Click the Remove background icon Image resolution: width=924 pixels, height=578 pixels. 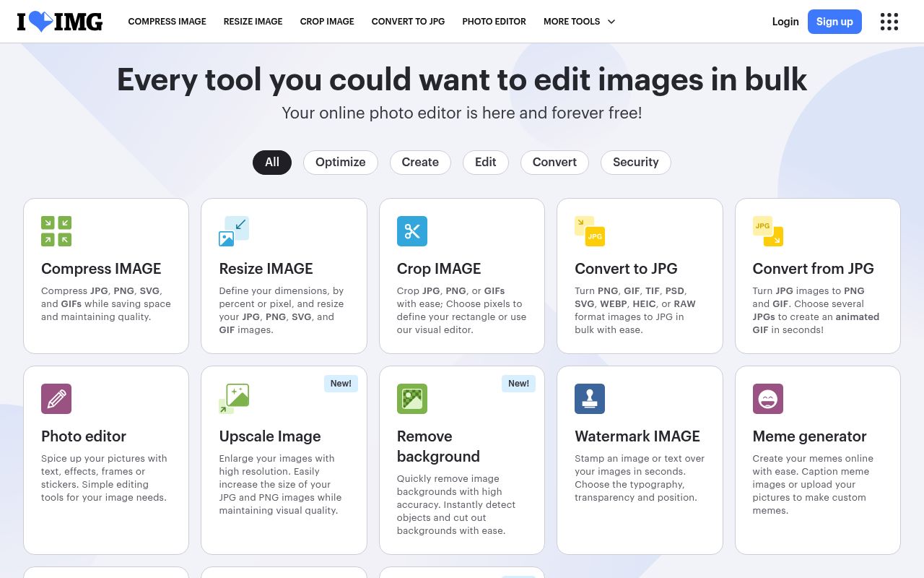412,399
